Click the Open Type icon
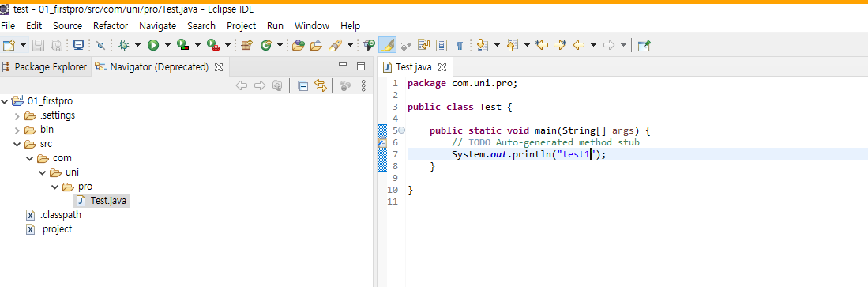This screenshot has height=287, width=868. (x=299, y=45)
